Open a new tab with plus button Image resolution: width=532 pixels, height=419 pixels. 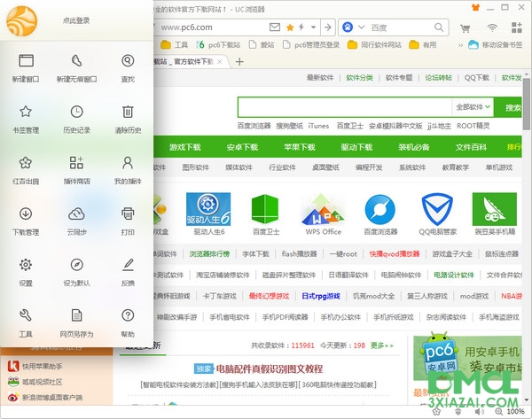click(239, 62)
